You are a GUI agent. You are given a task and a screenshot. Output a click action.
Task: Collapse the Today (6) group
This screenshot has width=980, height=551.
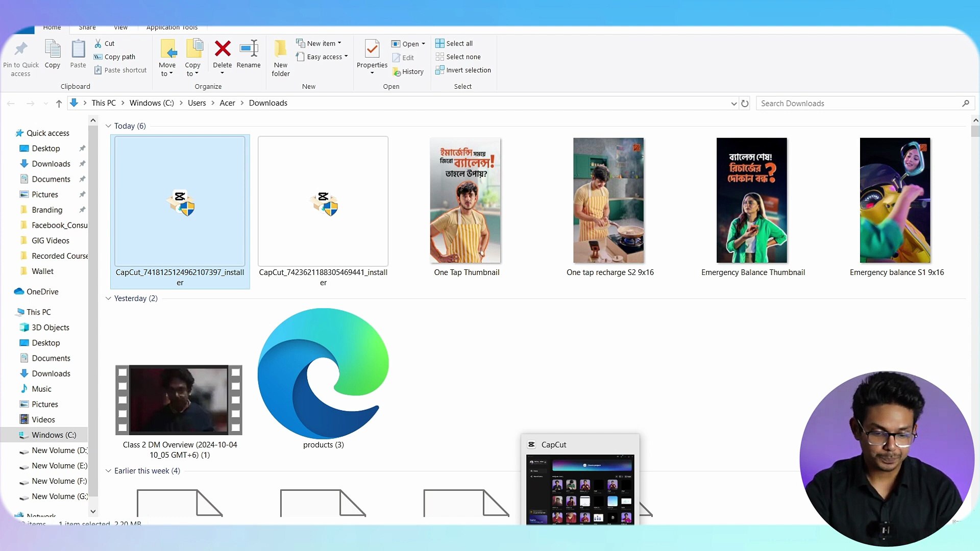click(x=108, y=126)
